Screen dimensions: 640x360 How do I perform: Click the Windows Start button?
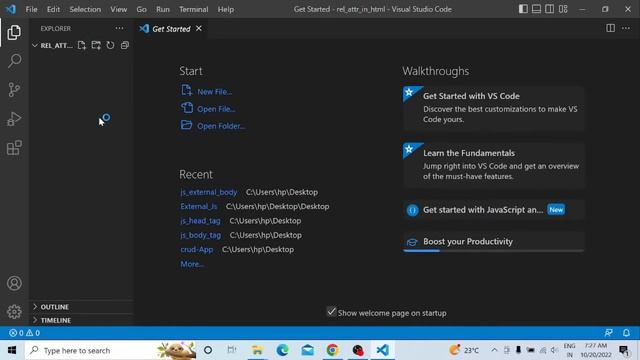[x=12, y=350]
